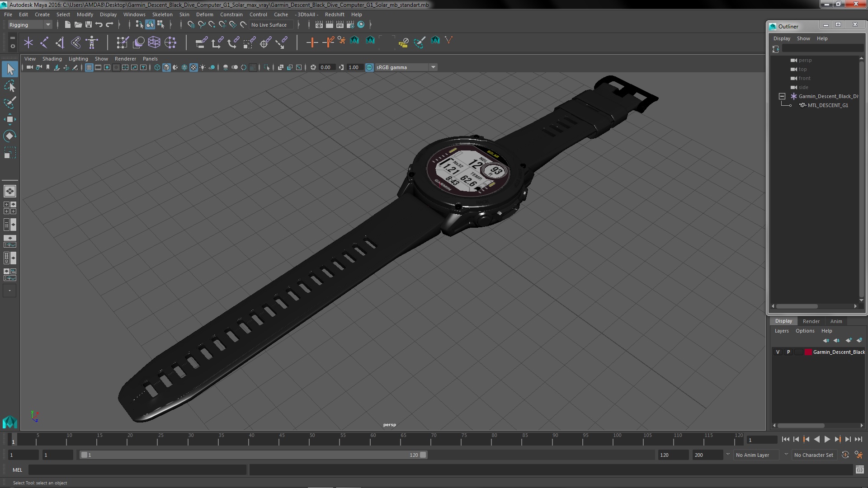
Task: Open Options menu in layer editor
Action: (805, 331)
